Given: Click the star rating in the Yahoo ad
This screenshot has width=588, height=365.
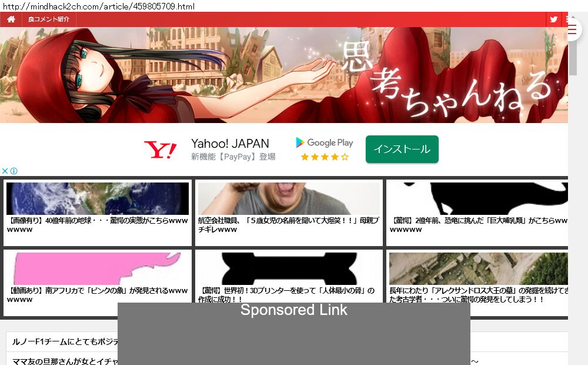Looking at the screenshot, I should (x=325, y=157).
